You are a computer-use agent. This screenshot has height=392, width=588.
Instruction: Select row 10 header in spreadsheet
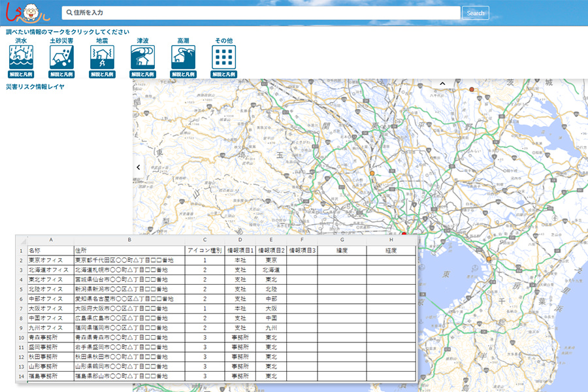pos(21,338)
